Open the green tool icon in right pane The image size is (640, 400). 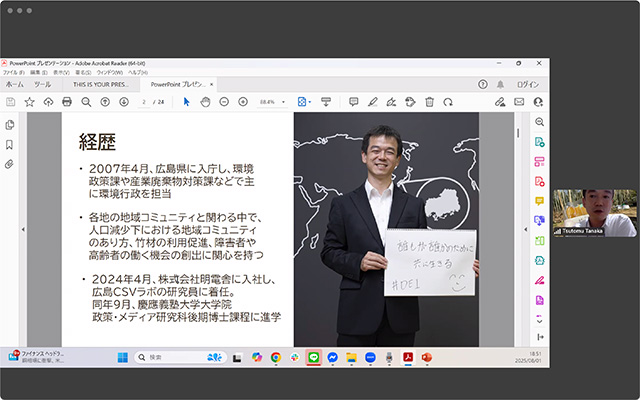click(539, 240)
